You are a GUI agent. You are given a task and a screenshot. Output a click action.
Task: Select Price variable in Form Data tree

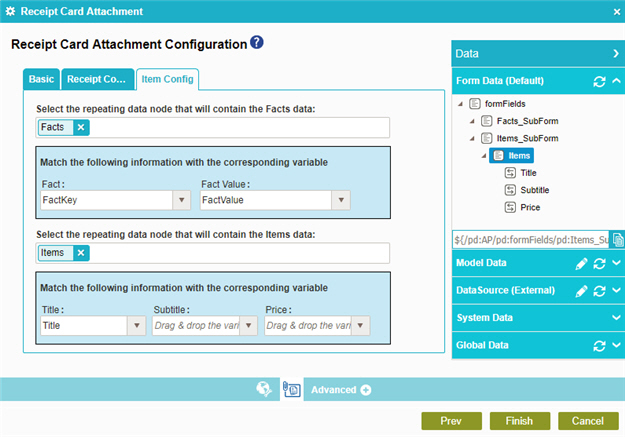(530, 207)
